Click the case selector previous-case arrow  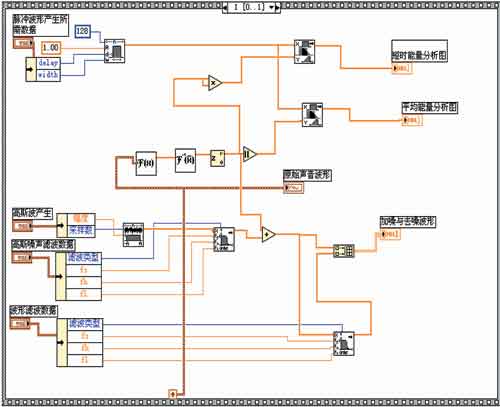point(226,7)
